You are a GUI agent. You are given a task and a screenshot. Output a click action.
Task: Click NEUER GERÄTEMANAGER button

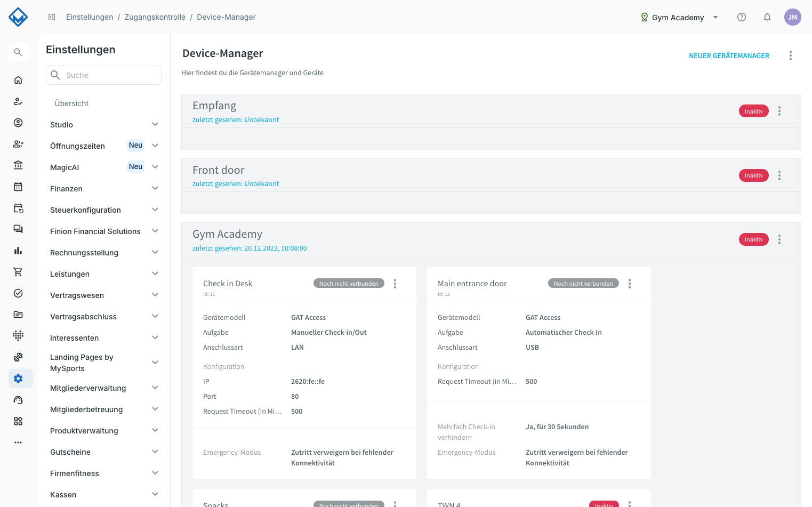729,55
